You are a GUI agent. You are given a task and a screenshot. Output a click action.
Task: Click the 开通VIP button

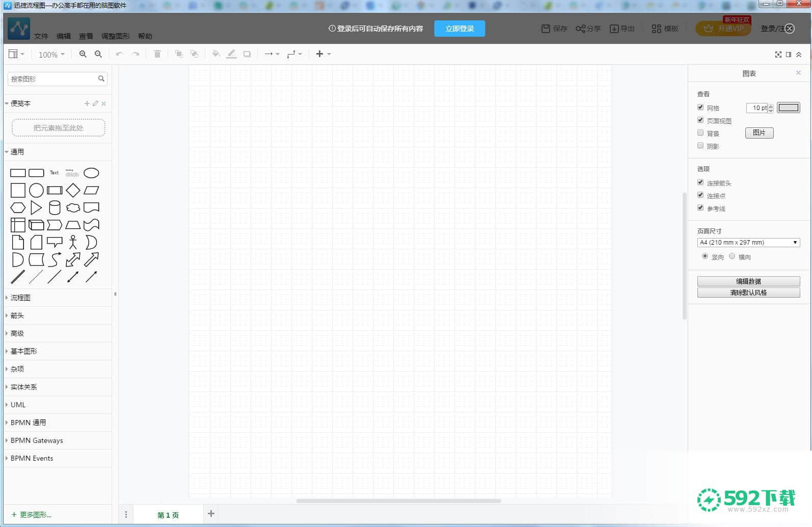pos(723,29)
